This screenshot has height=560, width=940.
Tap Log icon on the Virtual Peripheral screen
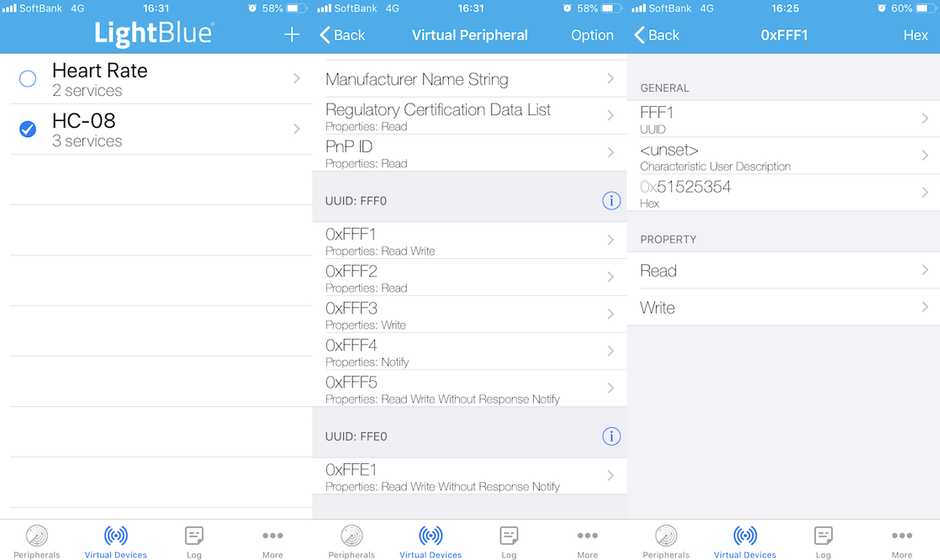click(x=509, y=541)
